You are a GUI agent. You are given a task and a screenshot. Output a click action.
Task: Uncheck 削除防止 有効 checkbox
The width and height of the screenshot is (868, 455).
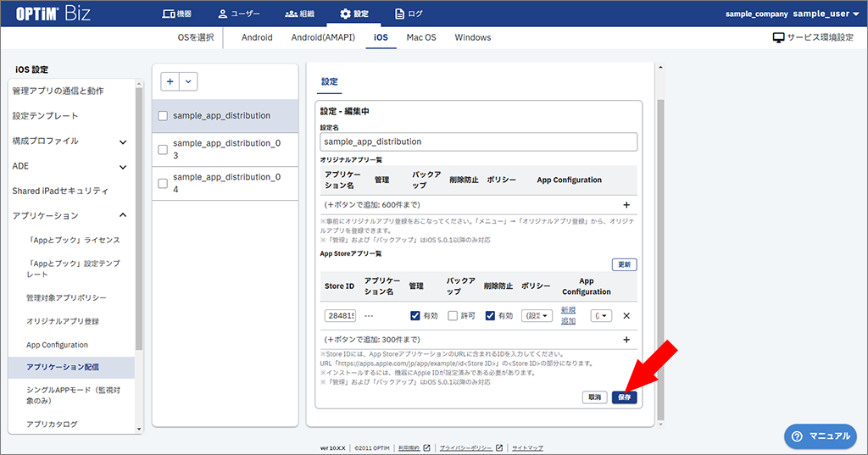pos(489,315)
